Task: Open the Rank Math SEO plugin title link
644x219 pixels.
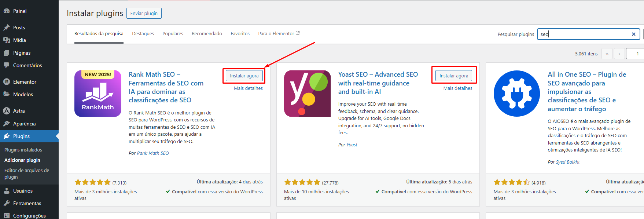Action: 166,87
